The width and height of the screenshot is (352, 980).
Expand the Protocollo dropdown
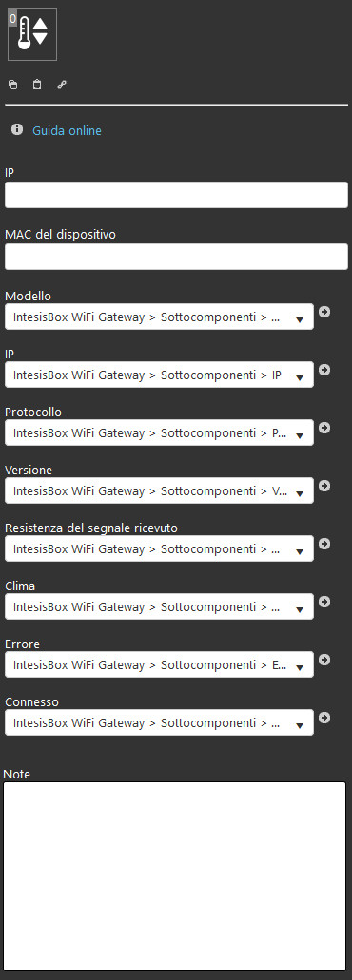[159, 432]
